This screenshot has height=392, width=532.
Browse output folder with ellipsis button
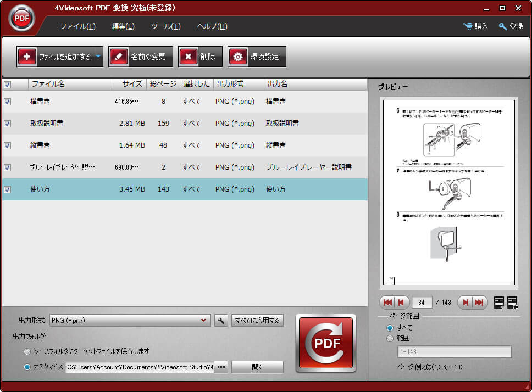221,367
